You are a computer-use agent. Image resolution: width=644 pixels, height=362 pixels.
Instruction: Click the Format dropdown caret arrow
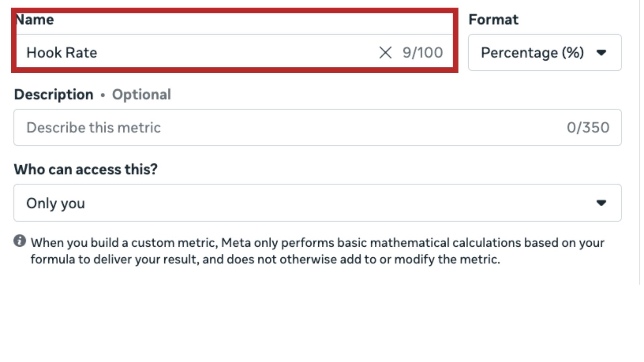(x=601, y=53)
